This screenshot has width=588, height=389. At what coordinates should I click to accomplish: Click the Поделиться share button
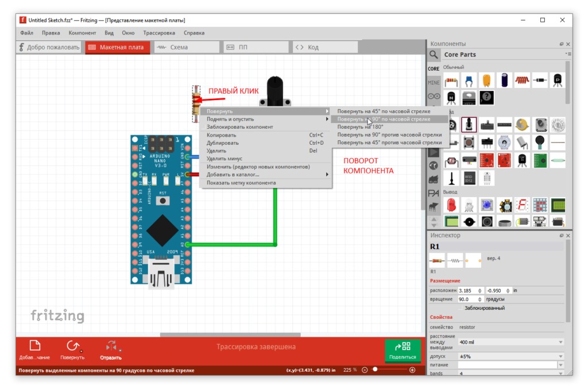pyautogui.click(x=403, y=351)
